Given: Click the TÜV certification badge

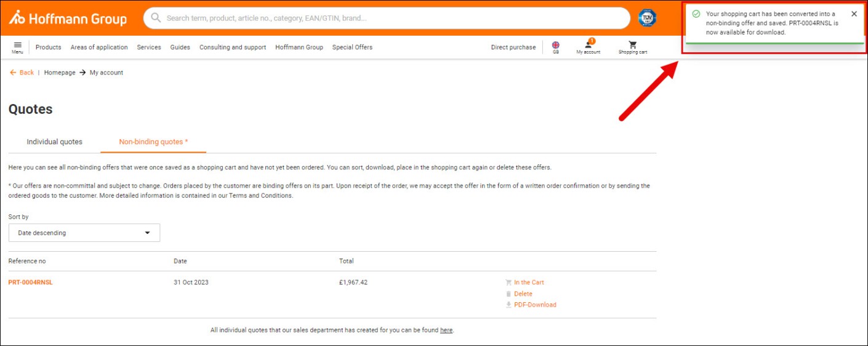Looking at the screenshot, I should (646, 18).
